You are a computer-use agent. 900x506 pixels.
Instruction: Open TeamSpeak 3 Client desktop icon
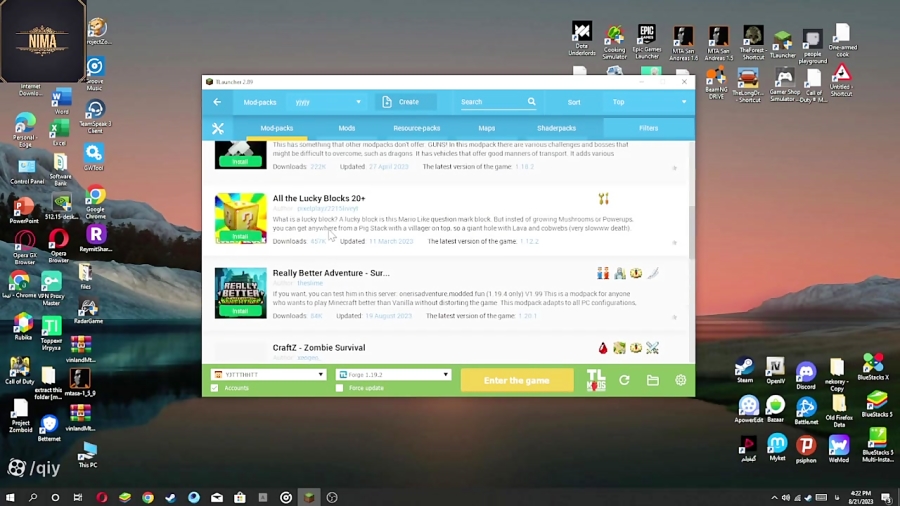[95, 117]
